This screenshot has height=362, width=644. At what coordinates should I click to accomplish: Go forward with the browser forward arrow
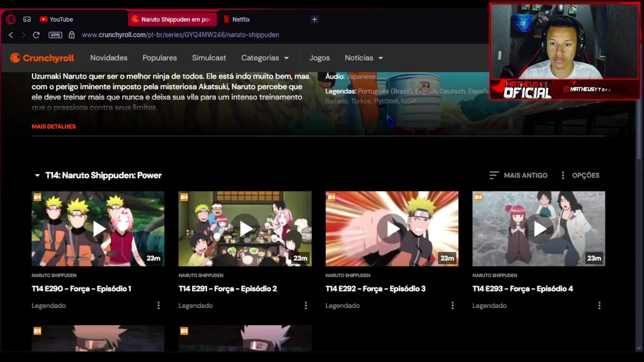coord(23,35)
